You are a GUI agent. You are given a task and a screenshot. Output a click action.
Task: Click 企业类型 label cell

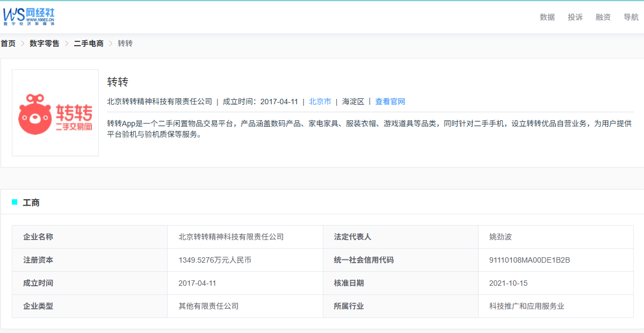click(x=90, y=306)
